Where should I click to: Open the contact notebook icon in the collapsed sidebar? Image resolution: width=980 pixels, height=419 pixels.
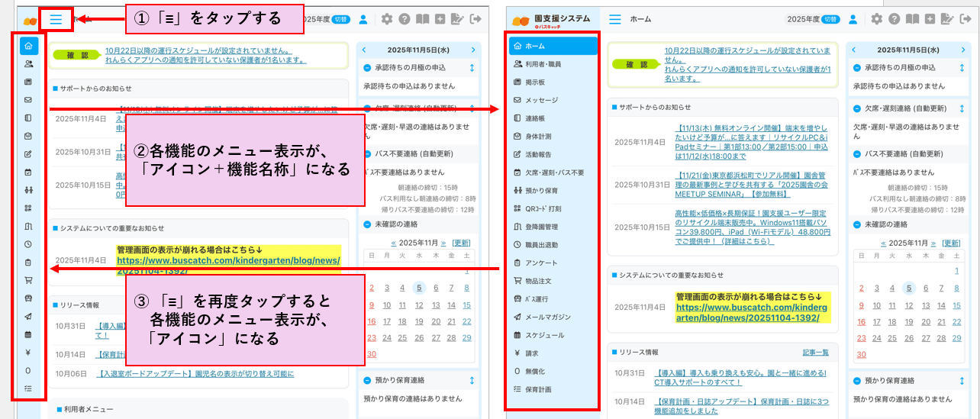pos(29,118)
